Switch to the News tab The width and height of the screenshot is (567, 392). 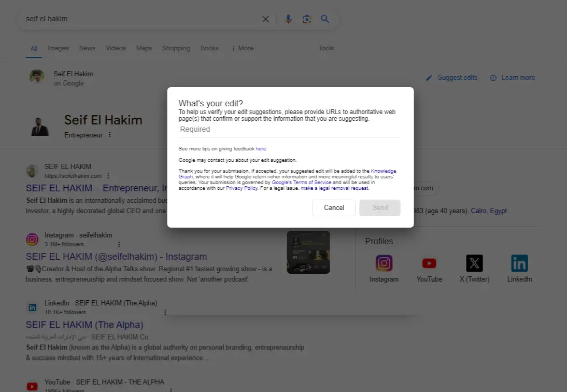tap(88, 48)
